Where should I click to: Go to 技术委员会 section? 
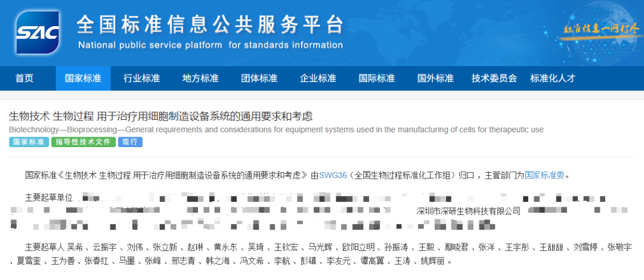(x=494, y=79)
